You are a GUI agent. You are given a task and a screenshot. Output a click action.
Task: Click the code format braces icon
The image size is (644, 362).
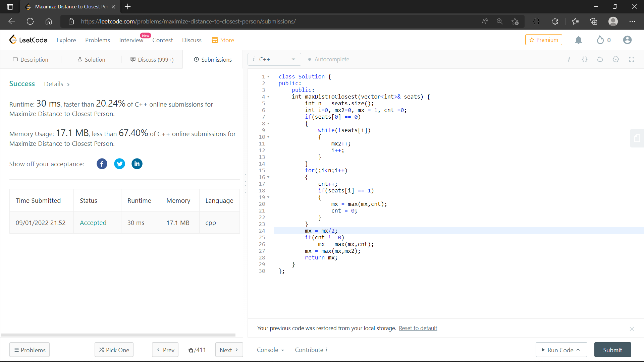pos(585,59)
